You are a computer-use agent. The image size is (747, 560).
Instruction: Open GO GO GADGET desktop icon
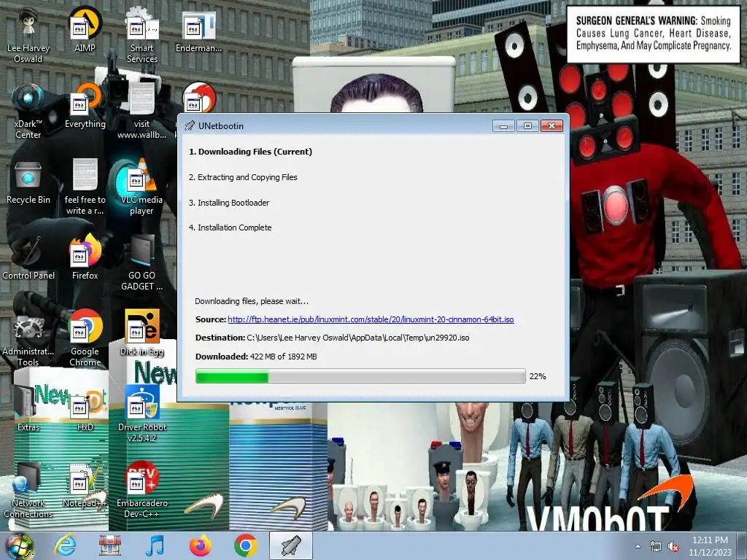click(142, 262)
